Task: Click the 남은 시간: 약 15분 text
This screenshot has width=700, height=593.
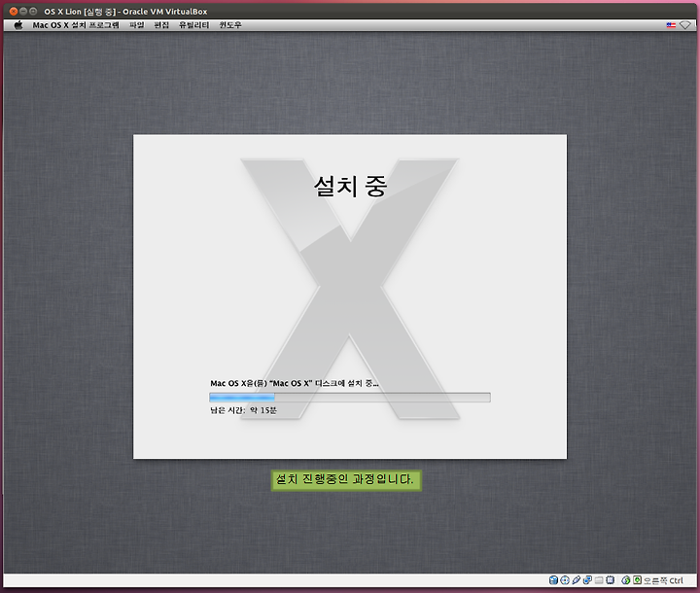Action: (243, 410)
